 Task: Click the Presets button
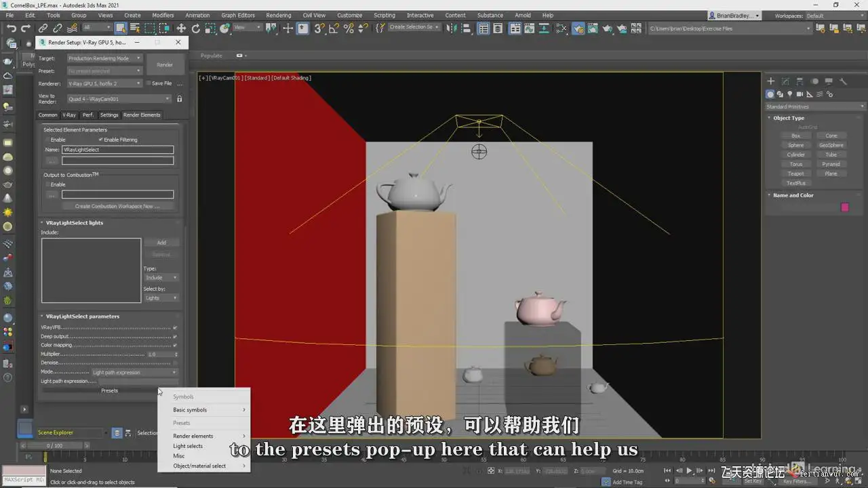pyautogui.click(x=109, y=390)
